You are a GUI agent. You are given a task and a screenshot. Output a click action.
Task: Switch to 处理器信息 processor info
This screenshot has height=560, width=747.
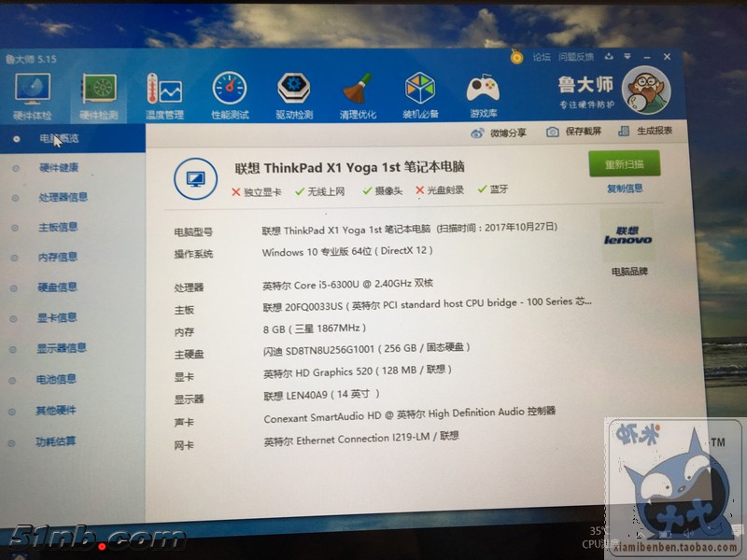pyautogui.click(x=63, y=197)
